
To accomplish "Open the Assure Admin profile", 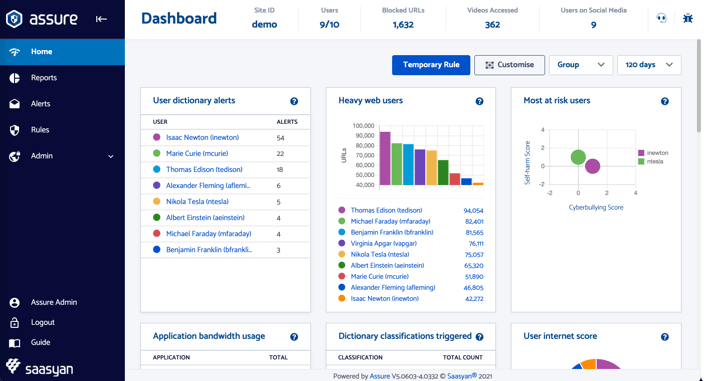I will click(x=54, y=302).
